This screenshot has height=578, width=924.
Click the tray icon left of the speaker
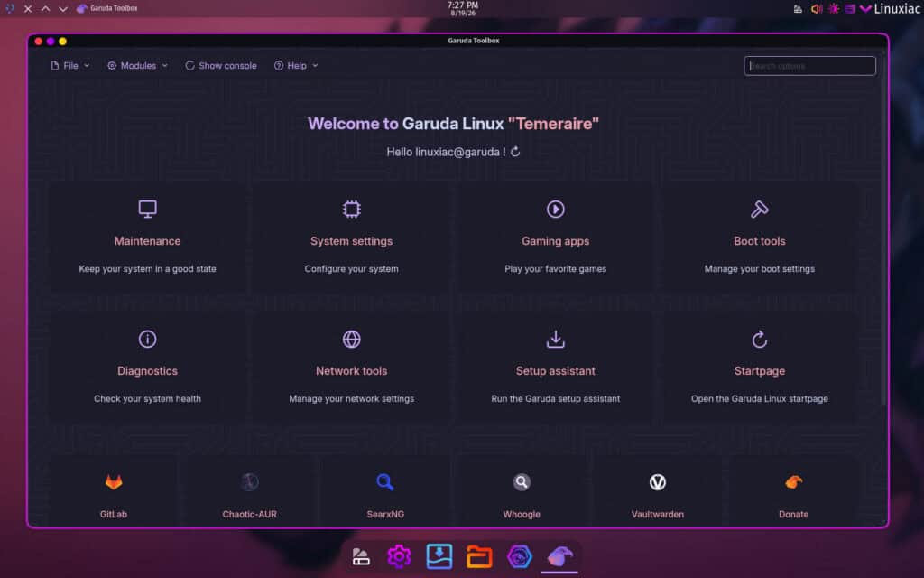[x=798, y=9]
